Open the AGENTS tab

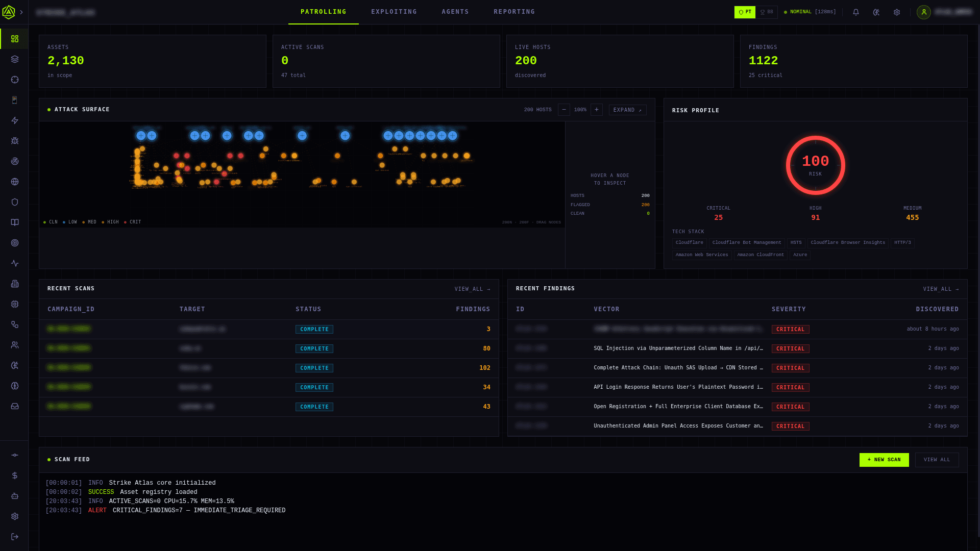455,12
